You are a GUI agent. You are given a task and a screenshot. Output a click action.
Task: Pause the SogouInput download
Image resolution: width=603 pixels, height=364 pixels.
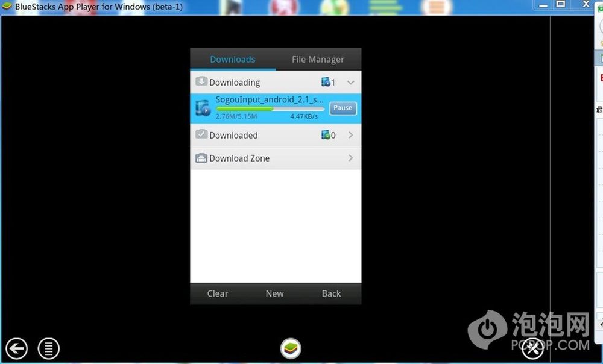[343, 108]
